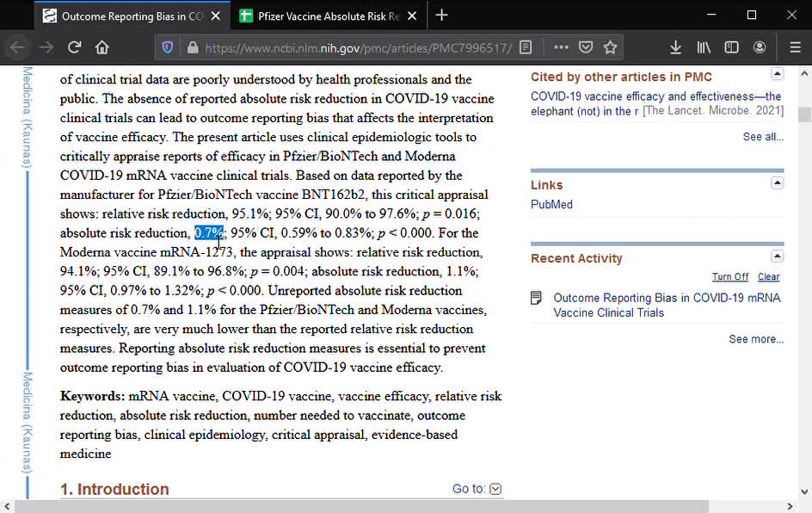Click See more recent activity
This screenshot has height=513, width=812.
tap(756, 339)
